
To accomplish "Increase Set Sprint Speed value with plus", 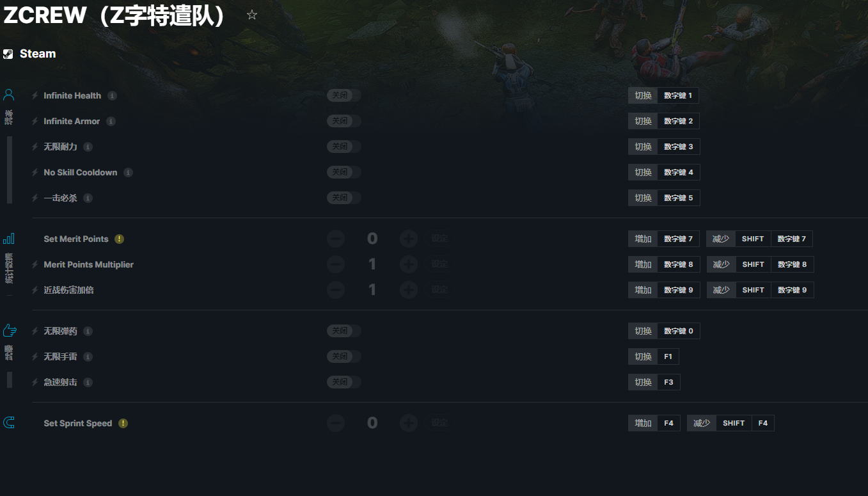I will [409, 423].
